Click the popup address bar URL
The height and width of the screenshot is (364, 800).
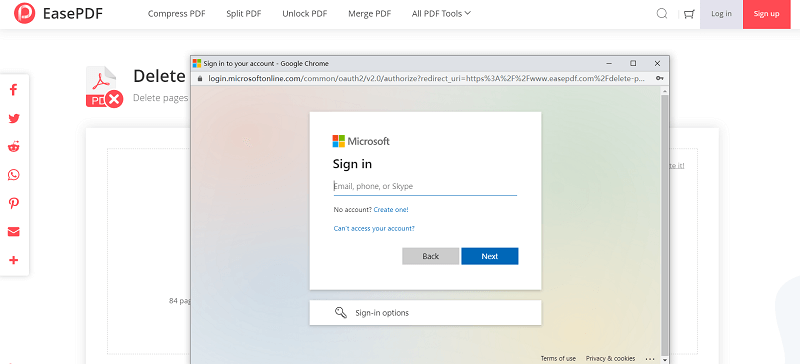pyautogui.click(x=428, y=79)
